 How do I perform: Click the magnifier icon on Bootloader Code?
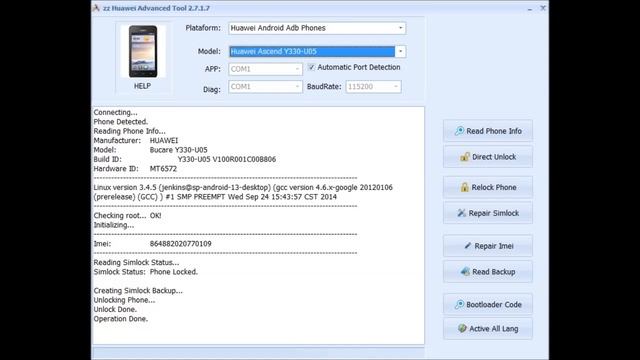tap(459, 304)
